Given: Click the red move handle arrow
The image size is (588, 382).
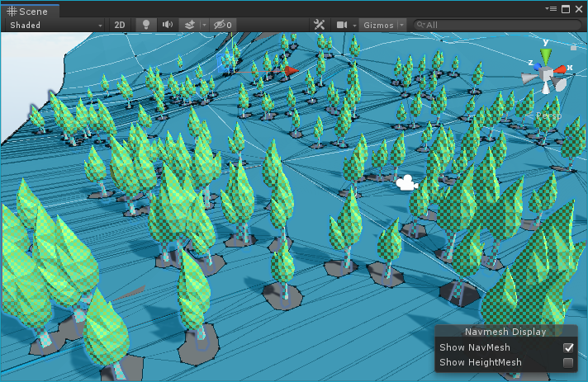Looking at the screenshot, I should tap(291, 71).
